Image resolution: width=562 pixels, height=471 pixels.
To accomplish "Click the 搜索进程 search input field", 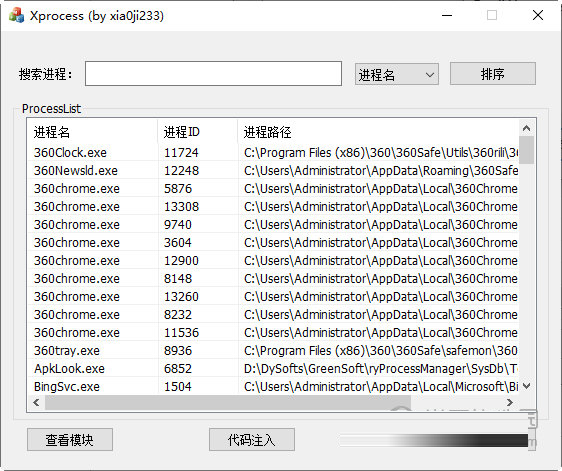I will [213, 73].
